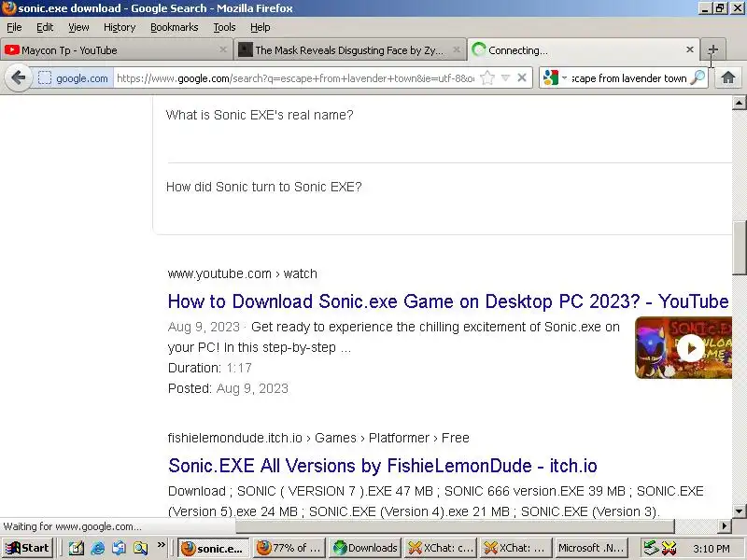Switch to The Mask Reveals Disgusting Face tab
The height and width of the screenshot is (560, 747).
pyautogui.click(x=349, y=50)
